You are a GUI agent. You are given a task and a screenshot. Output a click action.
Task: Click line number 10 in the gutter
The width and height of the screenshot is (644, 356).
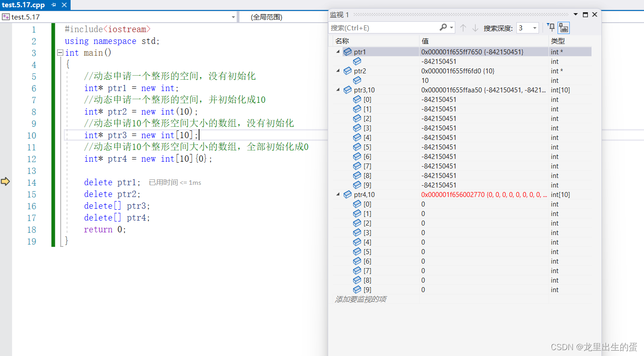31,135
